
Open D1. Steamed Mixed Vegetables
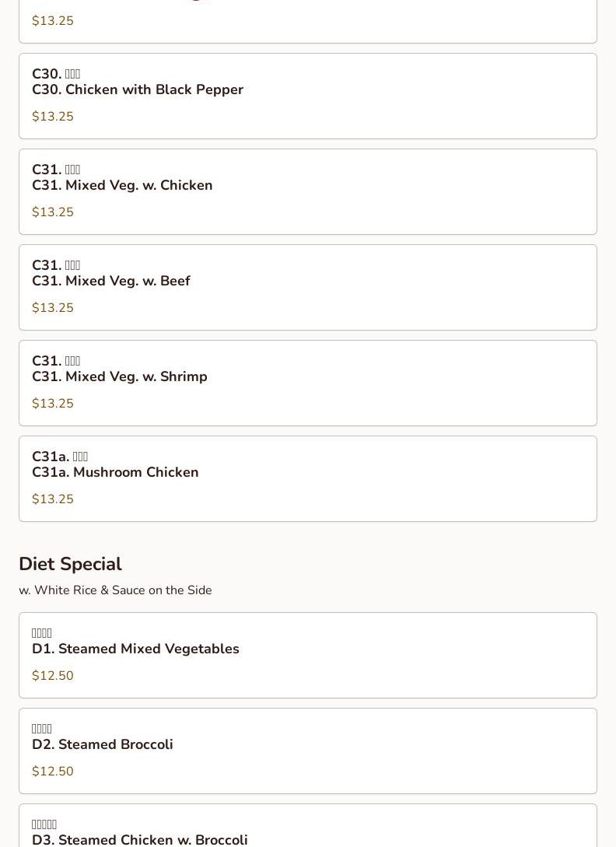(x=307, y=655)
